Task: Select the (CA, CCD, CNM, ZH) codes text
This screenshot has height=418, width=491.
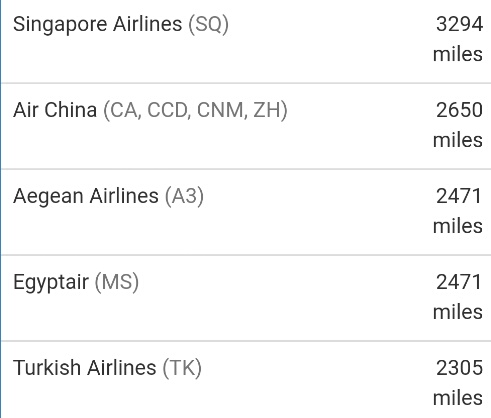Action: click(195, 110)
